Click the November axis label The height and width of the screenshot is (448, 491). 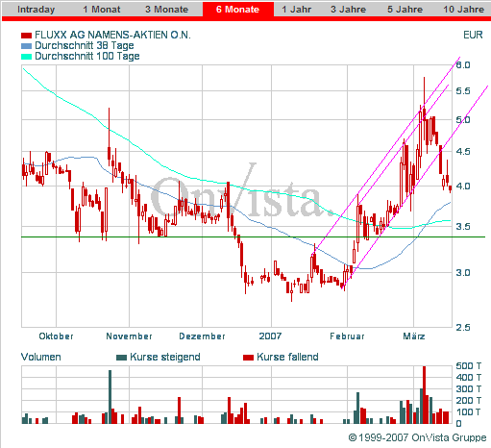[x=129, y=336]
